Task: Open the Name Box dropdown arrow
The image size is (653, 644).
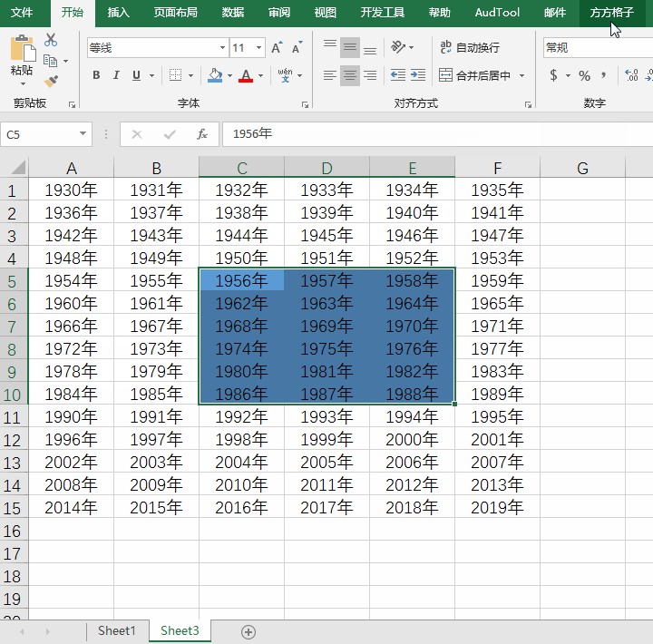Action: [83, 133]
